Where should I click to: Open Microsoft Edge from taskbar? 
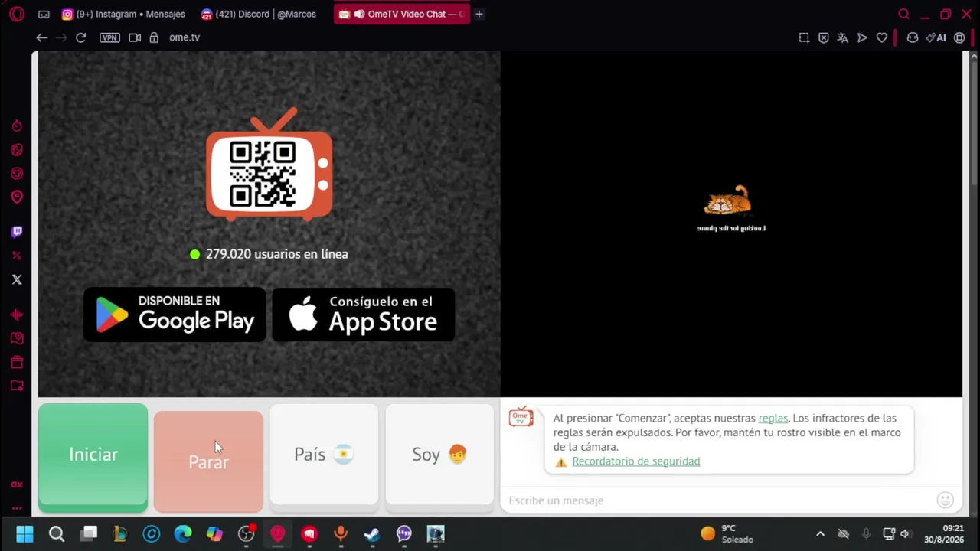pyautogui.click(x=183, y=533)
